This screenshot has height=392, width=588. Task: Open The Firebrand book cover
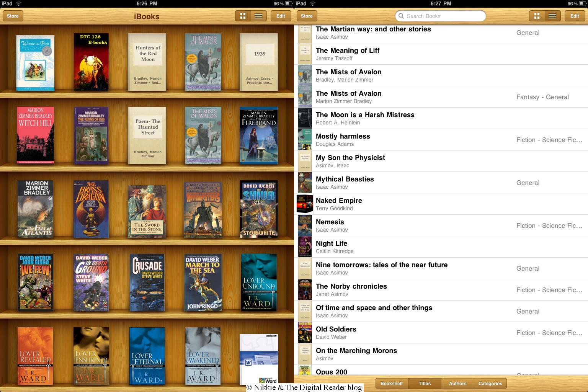coord(259,136)
